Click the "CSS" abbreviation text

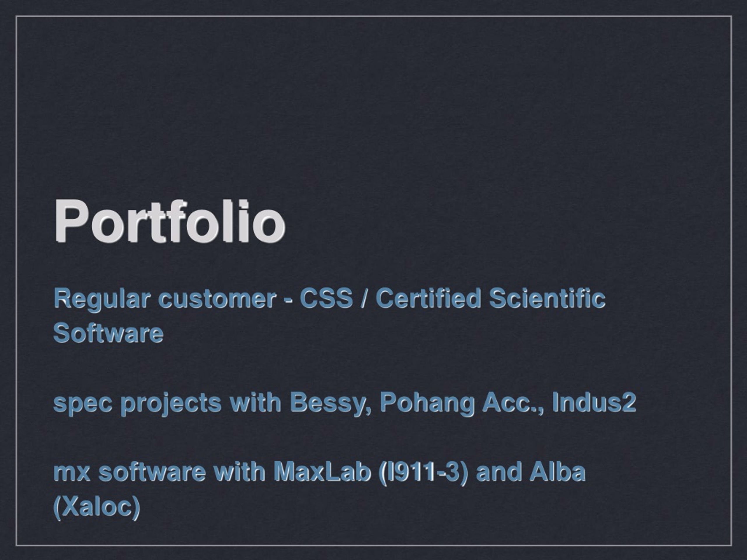click(x=326, y=298)
